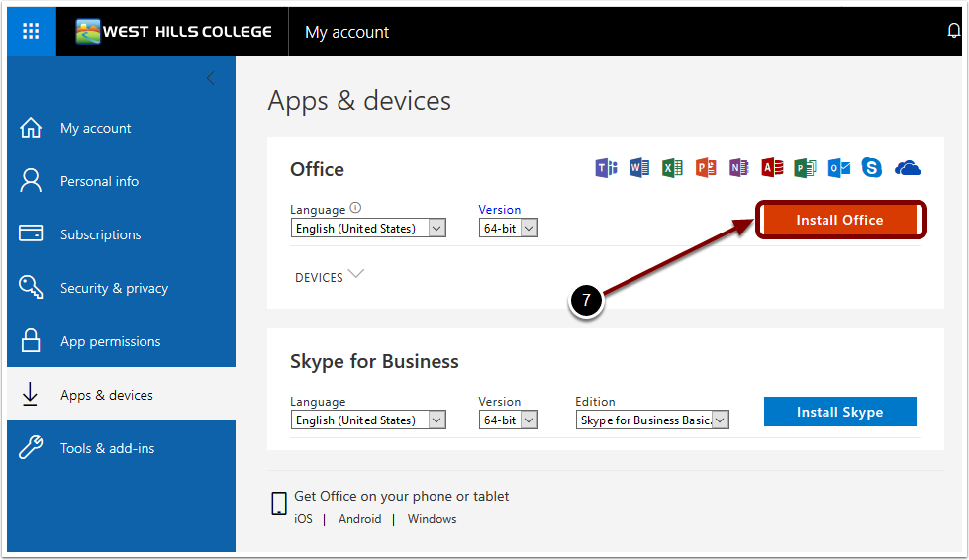
Task: Click the PowerPoint icon
Action: tap(706, 168)
